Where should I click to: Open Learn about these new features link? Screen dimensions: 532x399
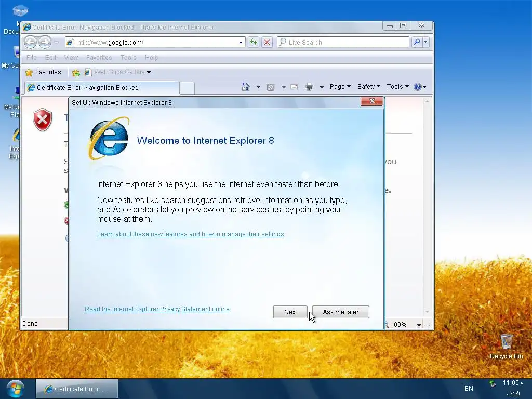point(190,234)
